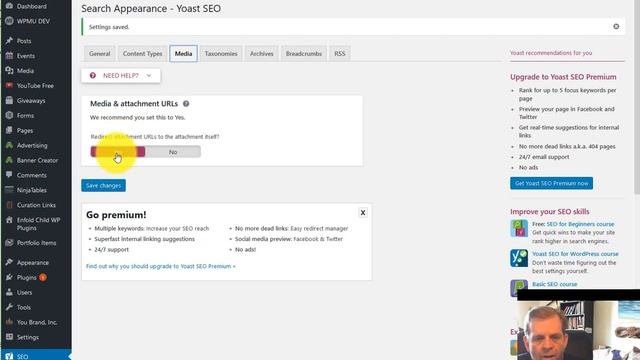The image size is (640, 360).
Task: Open the Content Types tab
Action: pos(142,53)
